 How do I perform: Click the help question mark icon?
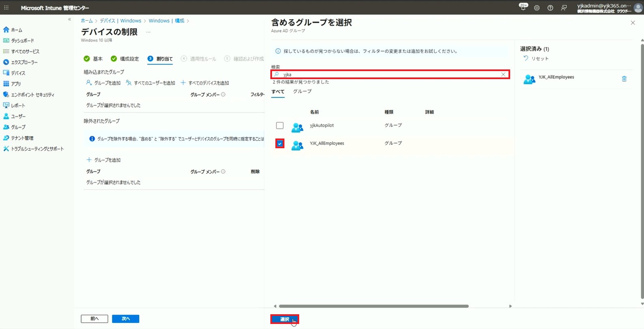[x=550, y=8]
